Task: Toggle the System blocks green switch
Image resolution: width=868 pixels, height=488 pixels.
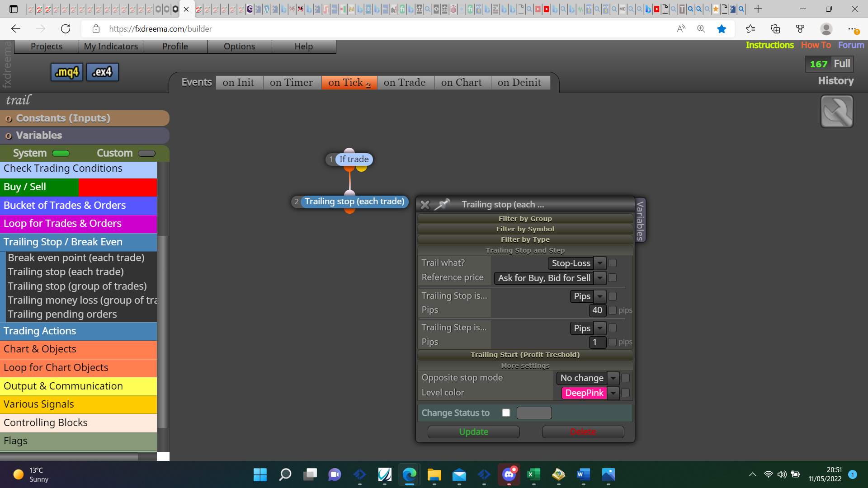Action: [61, 154]
